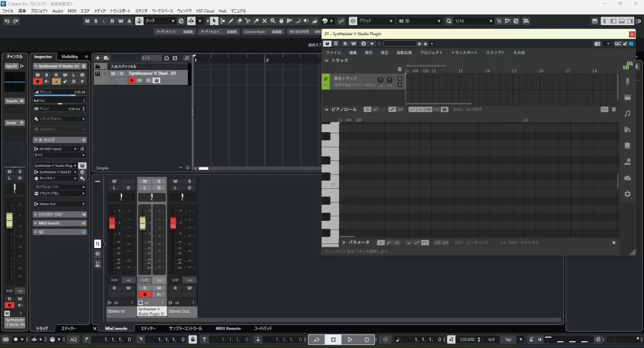Click the transport Stop button
Screen dimensions: 644x348
pyautogui.click(x=333, y=339)
